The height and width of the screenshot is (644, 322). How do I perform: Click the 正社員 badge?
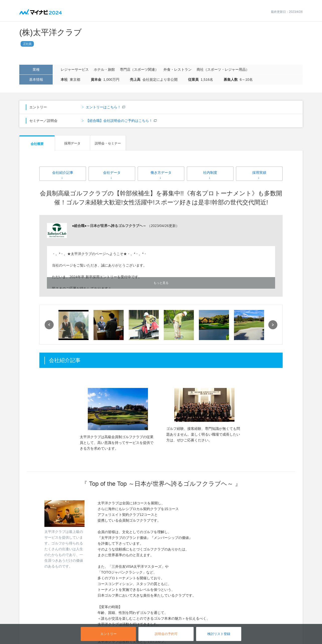[27, 44]
